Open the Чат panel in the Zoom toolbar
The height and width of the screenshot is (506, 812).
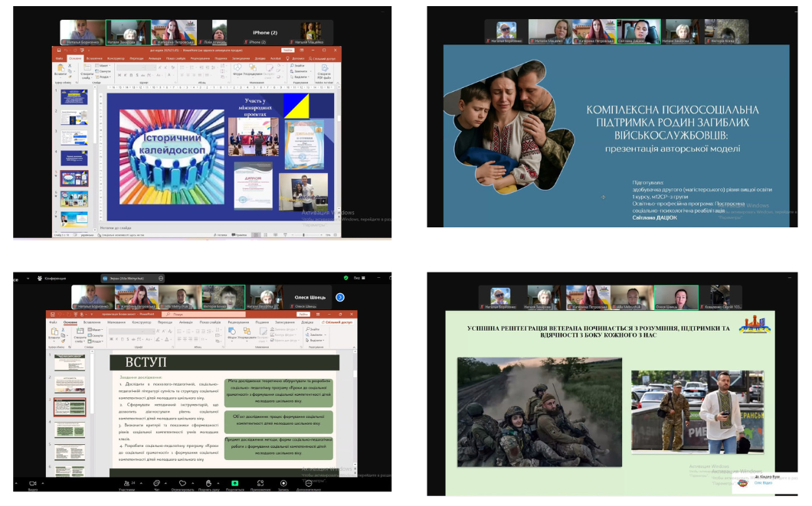156,485
